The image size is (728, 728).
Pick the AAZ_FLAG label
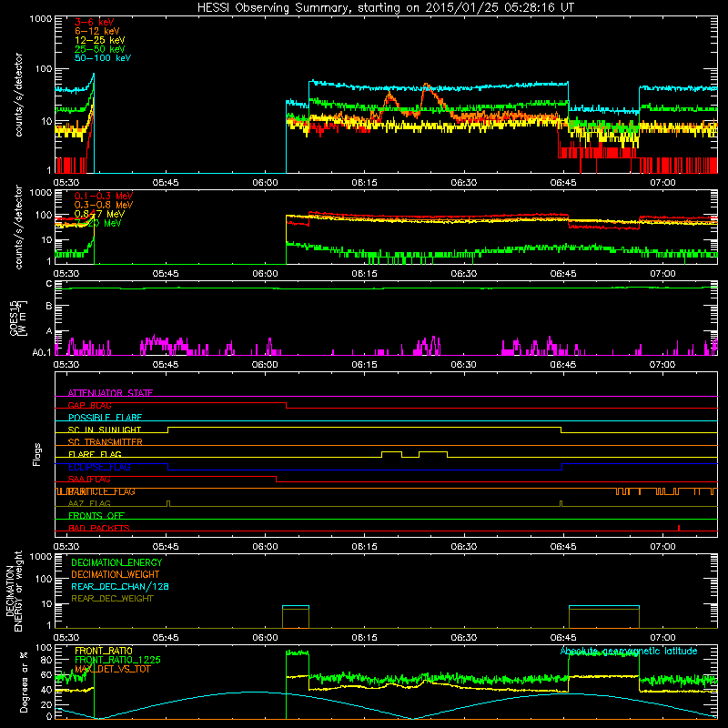coord(89,503)
